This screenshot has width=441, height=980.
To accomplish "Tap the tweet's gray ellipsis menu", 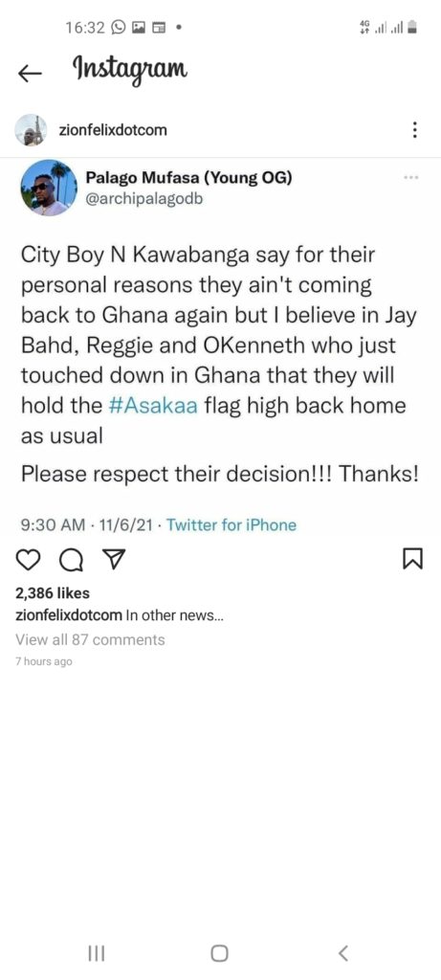I will click(411, 178).
